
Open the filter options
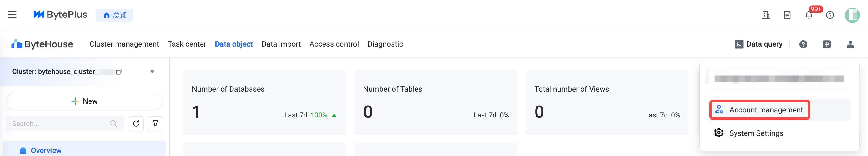pyautogui.click(x=155, y=124)
